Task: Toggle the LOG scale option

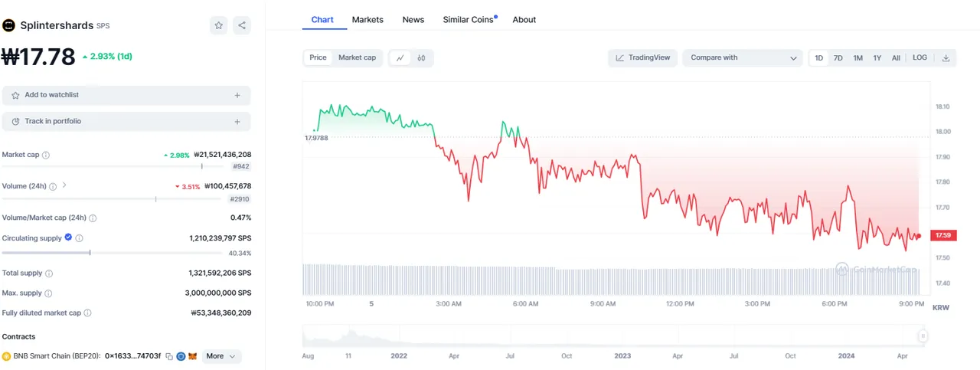Action: click(920, 57)
